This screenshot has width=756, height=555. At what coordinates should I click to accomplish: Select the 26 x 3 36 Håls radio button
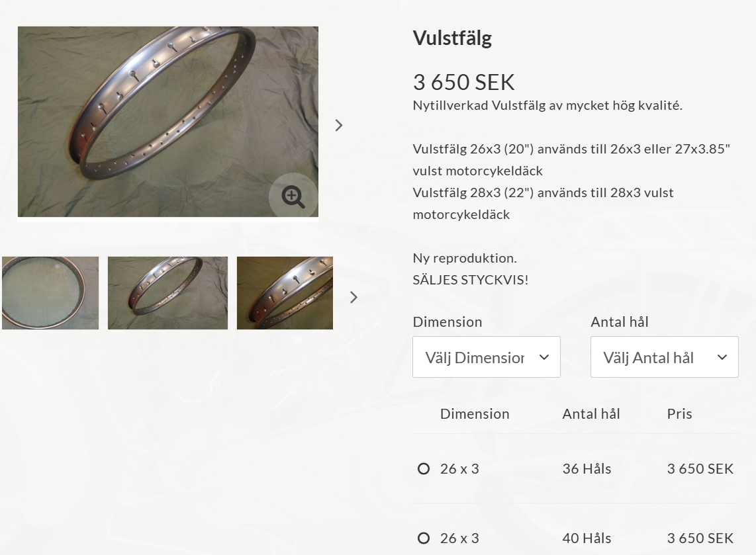tap(423, 469)
